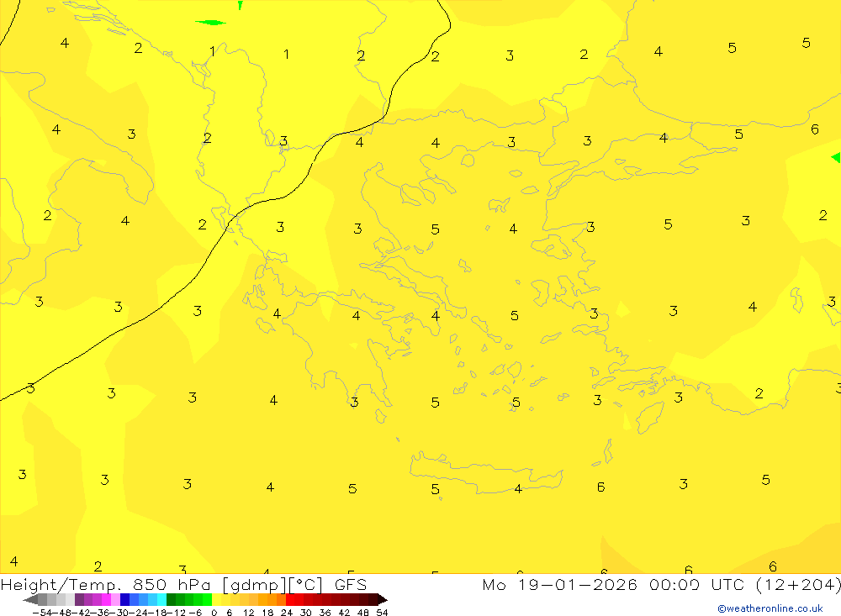Click the "-42" label under the color scale
The width and height of the screenshot is (841, 616).
[x=82, y=613]
